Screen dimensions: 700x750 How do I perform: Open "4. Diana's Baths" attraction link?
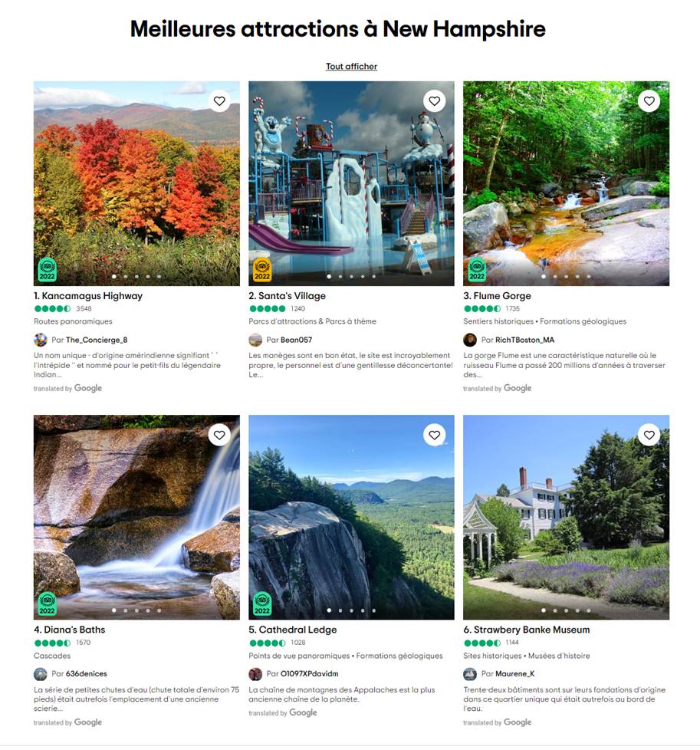(x=69, y=630)
